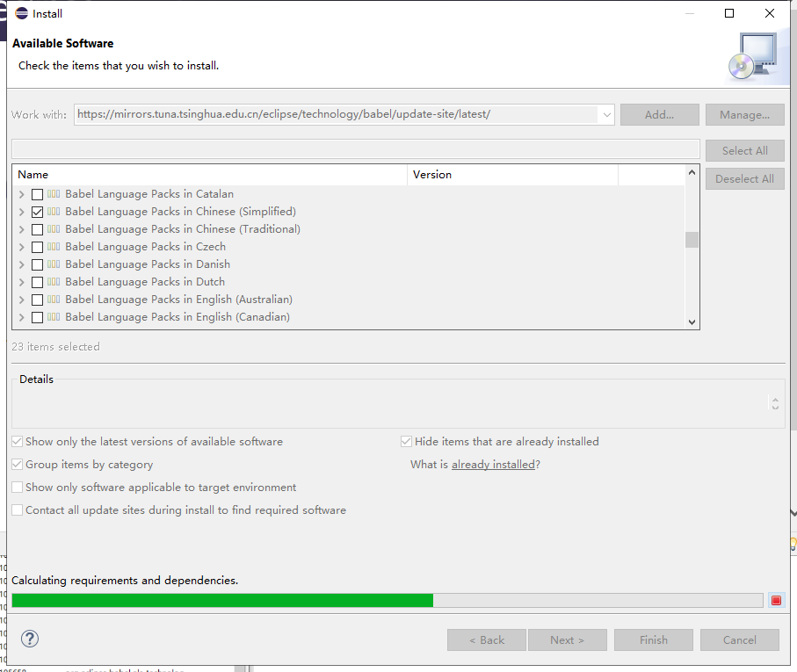Screen dimensions: 797x672
Task: Close the Install dialog window
Action: [770, 13]
